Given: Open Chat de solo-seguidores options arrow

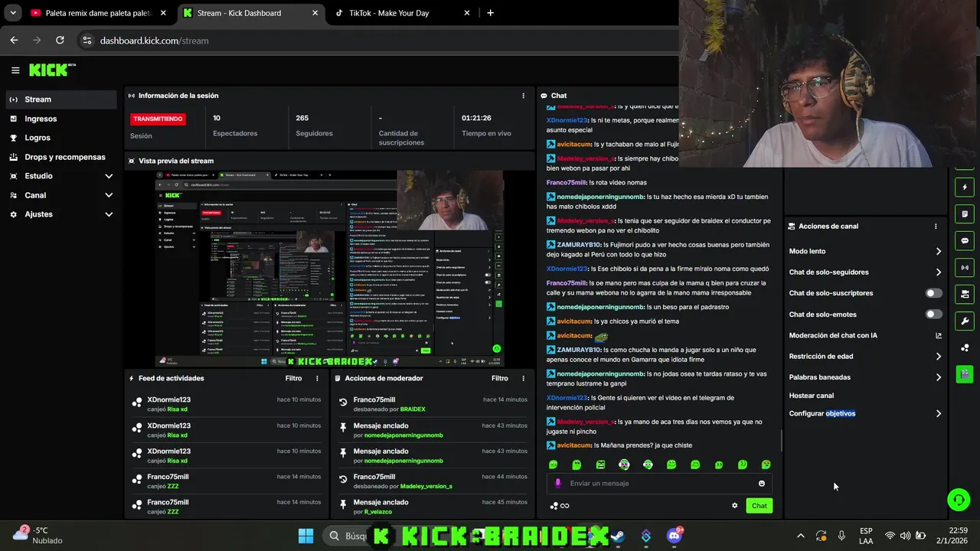Looking at the screenshot, I should click(x=939, y=272).
